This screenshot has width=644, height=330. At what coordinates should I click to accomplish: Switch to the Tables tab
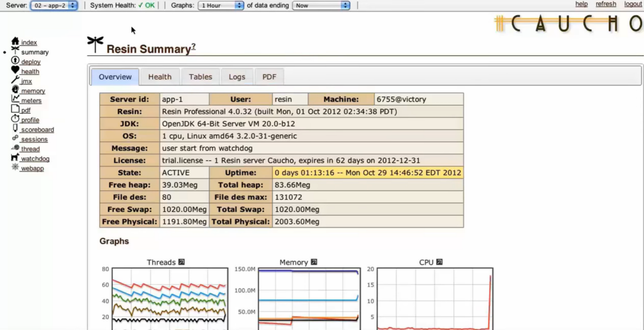pyautogui.click(x=201, y=77)
